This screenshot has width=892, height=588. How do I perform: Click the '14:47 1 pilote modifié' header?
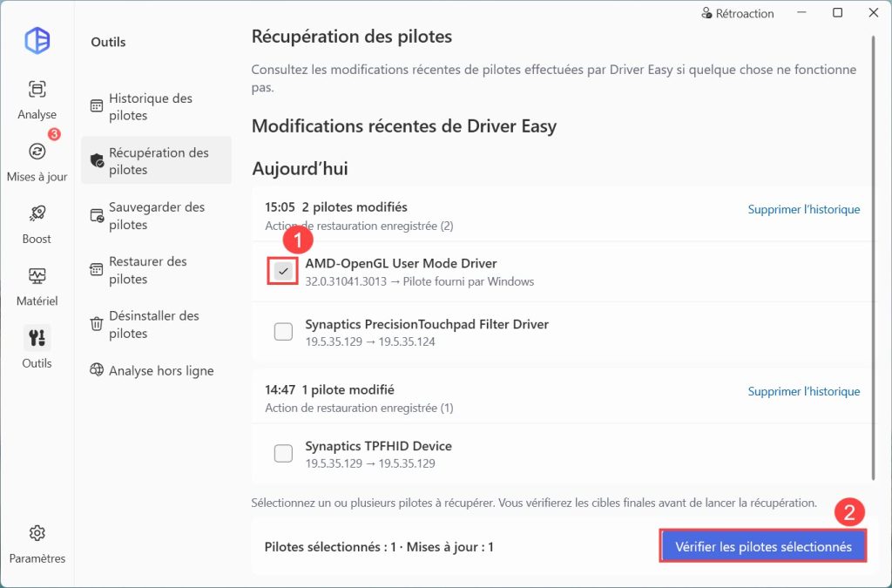click(329, 389)
